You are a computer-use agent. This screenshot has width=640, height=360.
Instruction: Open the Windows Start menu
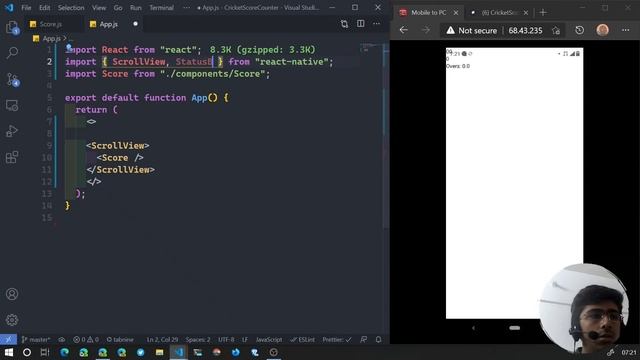point(8,352)
